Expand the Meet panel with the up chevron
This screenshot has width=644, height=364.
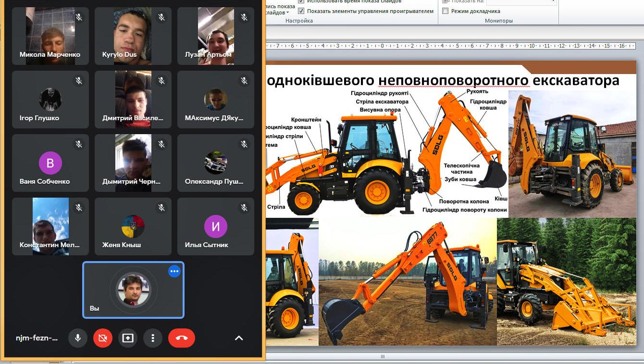[x=239, y=338]
